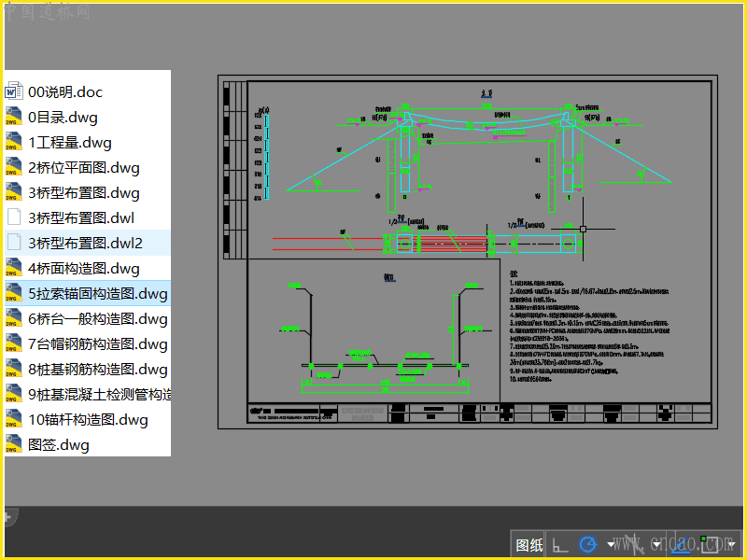Screen dimensions: 747x560
Task: Click the drawing notes text block
Action: point(589,328)
